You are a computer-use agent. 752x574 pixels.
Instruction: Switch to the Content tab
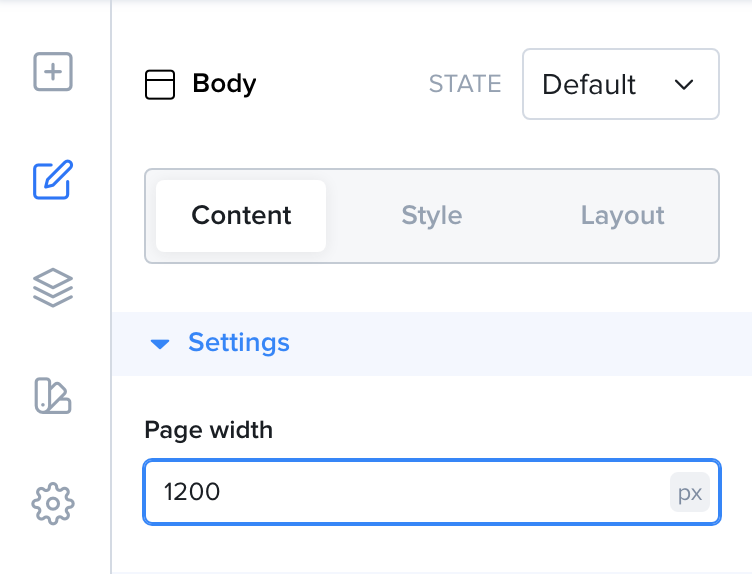coord(241,216)
